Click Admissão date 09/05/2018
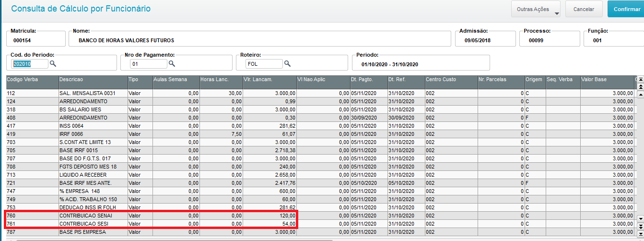 [478, 41]
